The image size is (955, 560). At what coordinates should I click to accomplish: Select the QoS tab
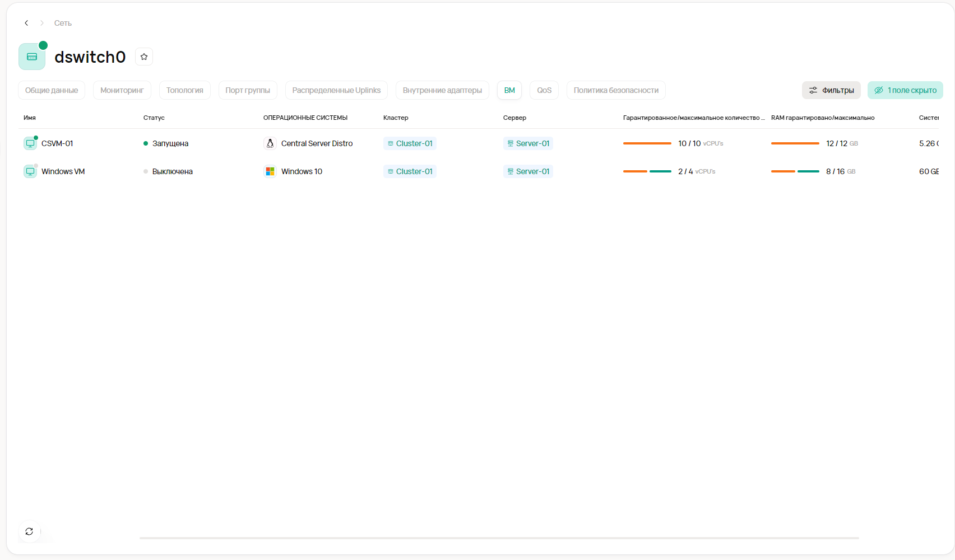544,90
